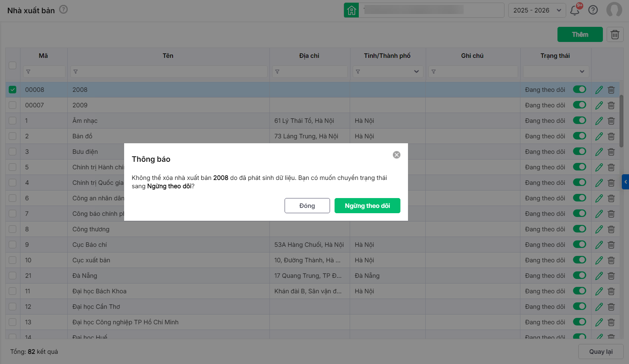
Task: Click the Quay lại button
Action: point(601,352)
